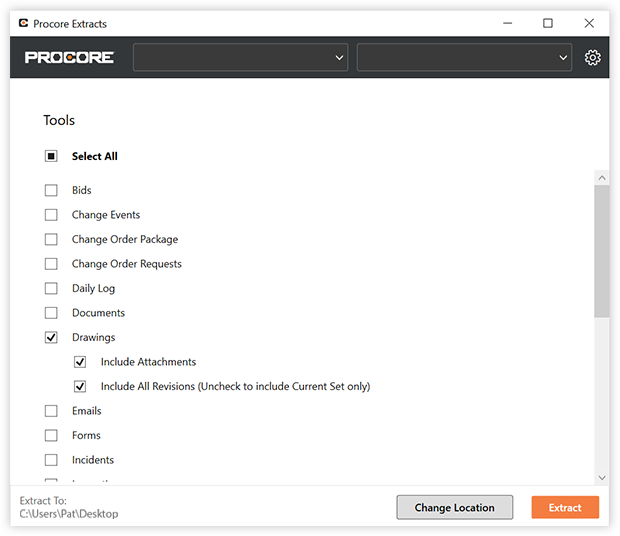Viewport: 620px width, 536px height.
Task: Check the Emails checkbox
Action: [51, 411]
